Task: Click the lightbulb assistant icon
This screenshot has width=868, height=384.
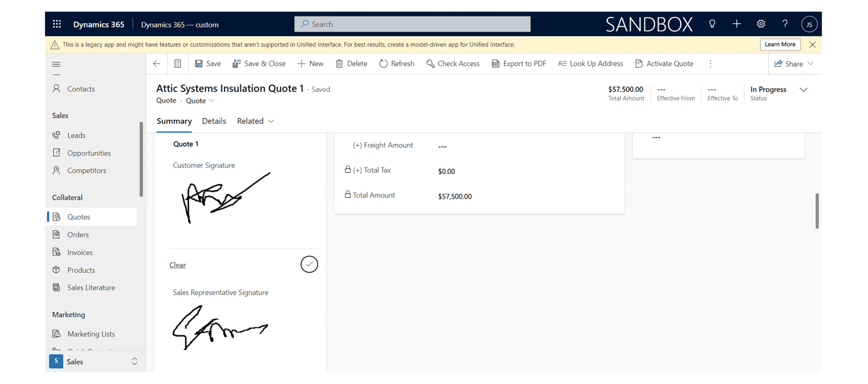Action: [712, 24]
